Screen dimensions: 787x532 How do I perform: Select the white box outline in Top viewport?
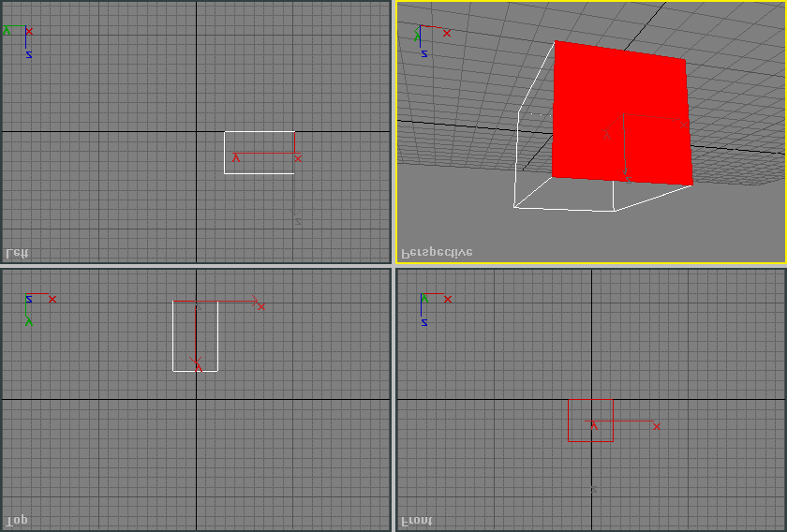(195, 335)
